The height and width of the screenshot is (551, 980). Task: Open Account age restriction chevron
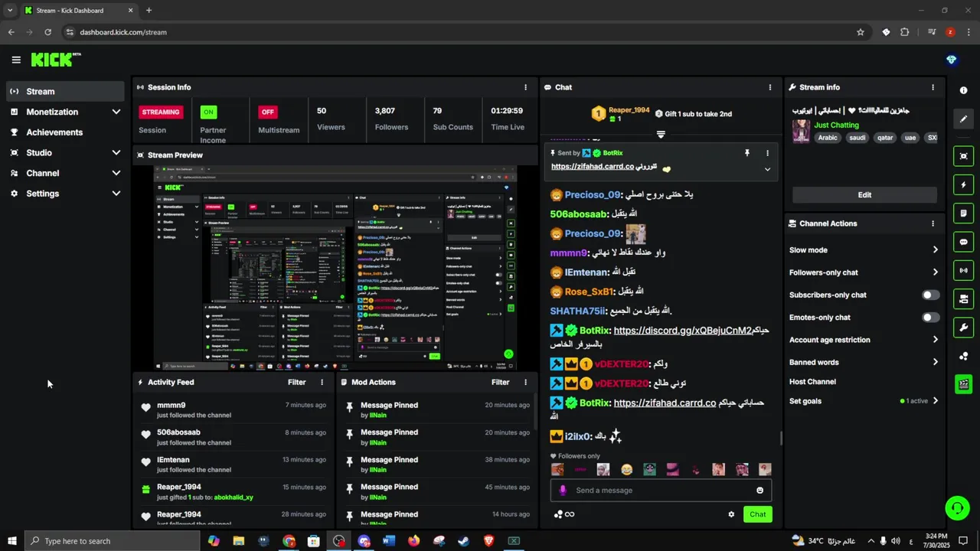tap(935, 340)
